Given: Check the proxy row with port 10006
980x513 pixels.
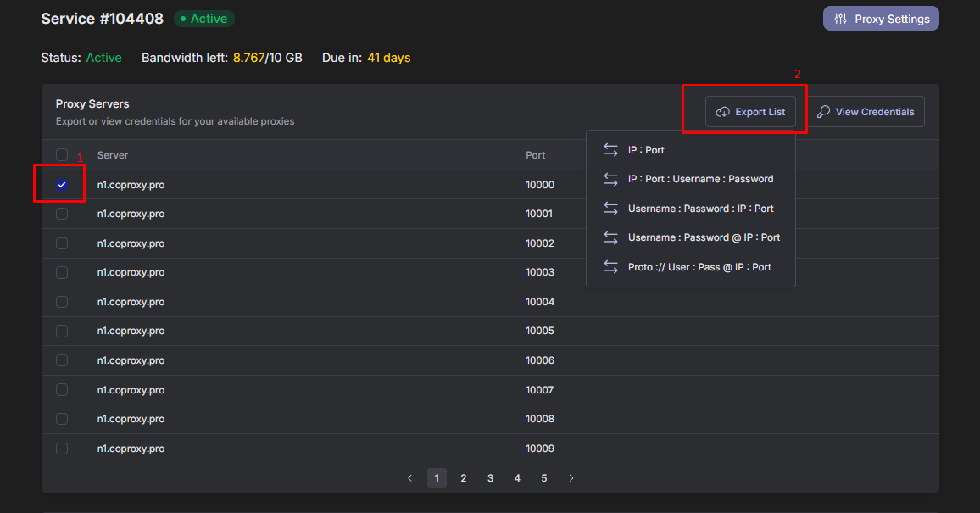Looking at the screenshot, I should point(62,360).
